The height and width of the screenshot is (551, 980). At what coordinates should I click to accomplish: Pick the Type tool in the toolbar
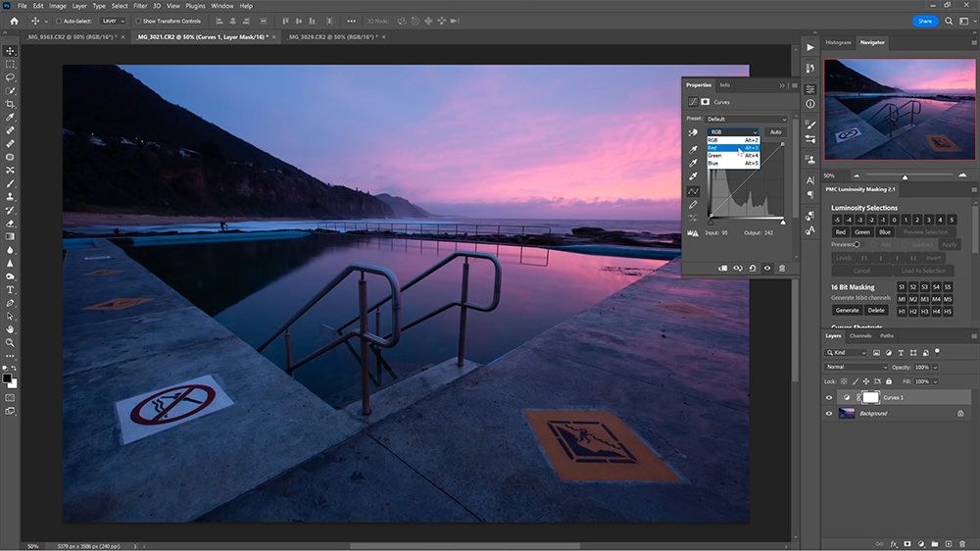point(11,290)
